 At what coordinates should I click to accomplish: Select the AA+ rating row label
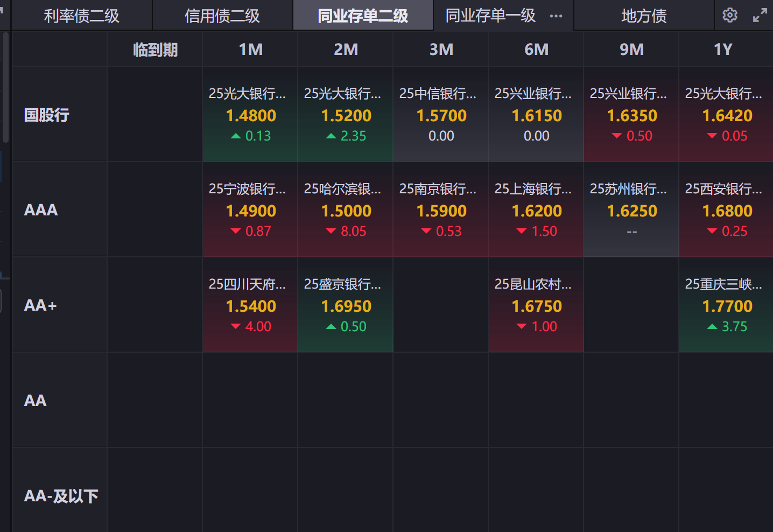(x=40, y=305)
